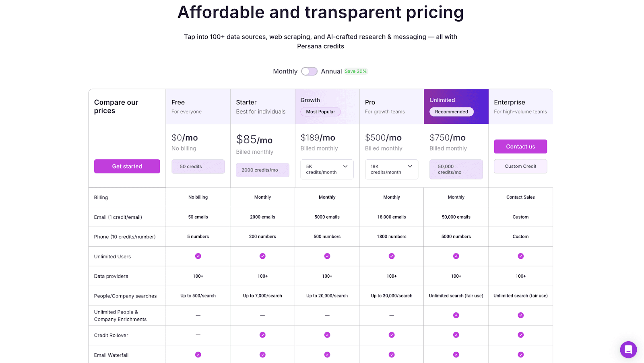Click the Credit Rollover checkmark for the Starter plan
This screenshot has height=363, width=644.
point(262,334)
